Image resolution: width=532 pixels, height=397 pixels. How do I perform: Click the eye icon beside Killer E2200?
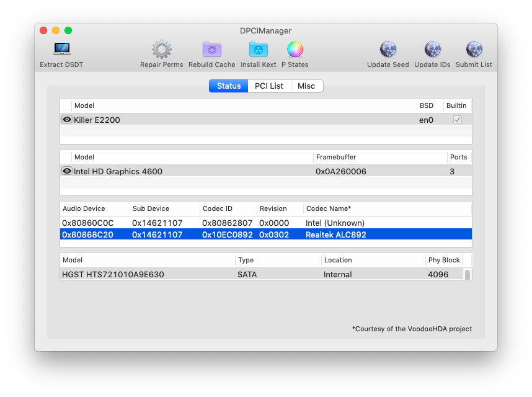coord(67,120)
